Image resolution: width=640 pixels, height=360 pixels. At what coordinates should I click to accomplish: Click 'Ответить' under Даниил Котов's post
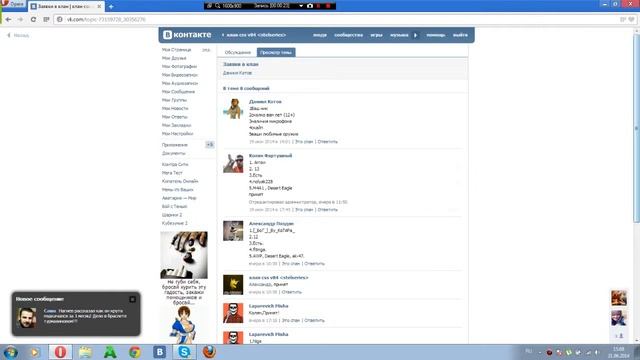tap(327, 142)
